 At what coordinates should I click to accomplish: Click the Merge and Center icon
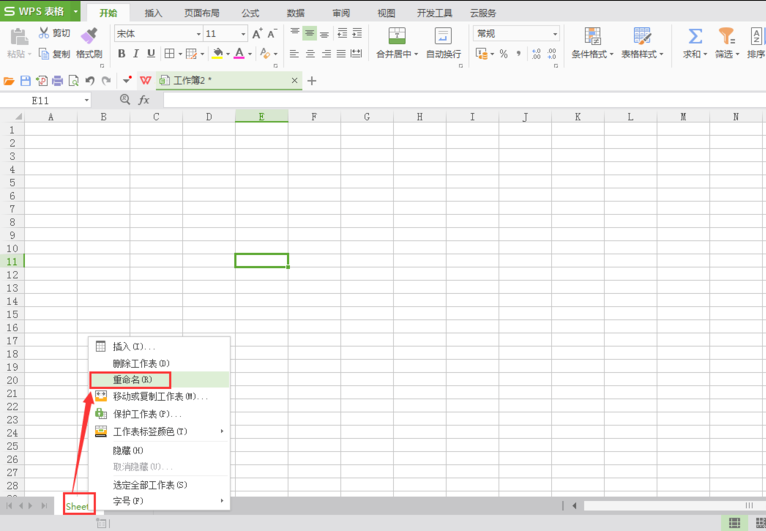(x=397, y=36)
